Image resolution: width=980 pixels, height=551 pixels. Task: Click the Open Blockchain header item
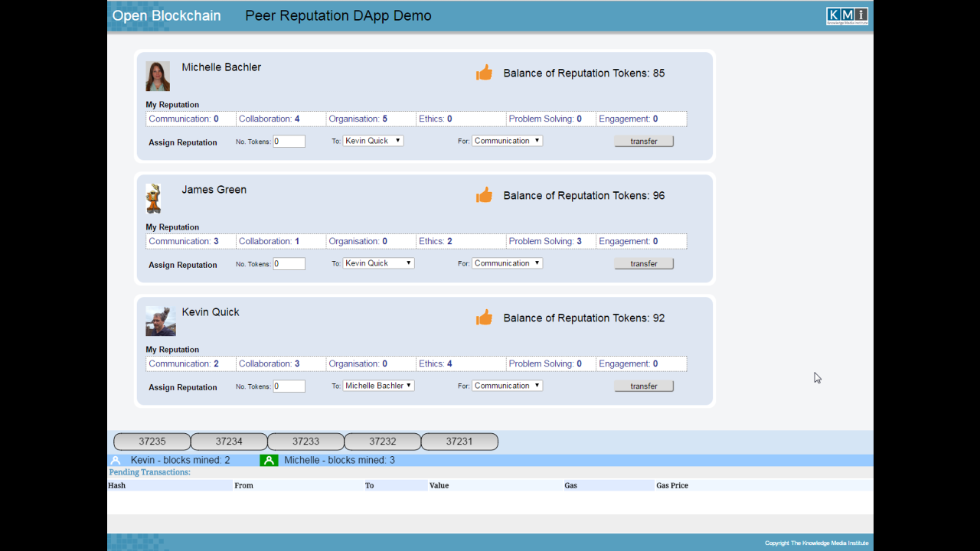[x=166, y=15]
